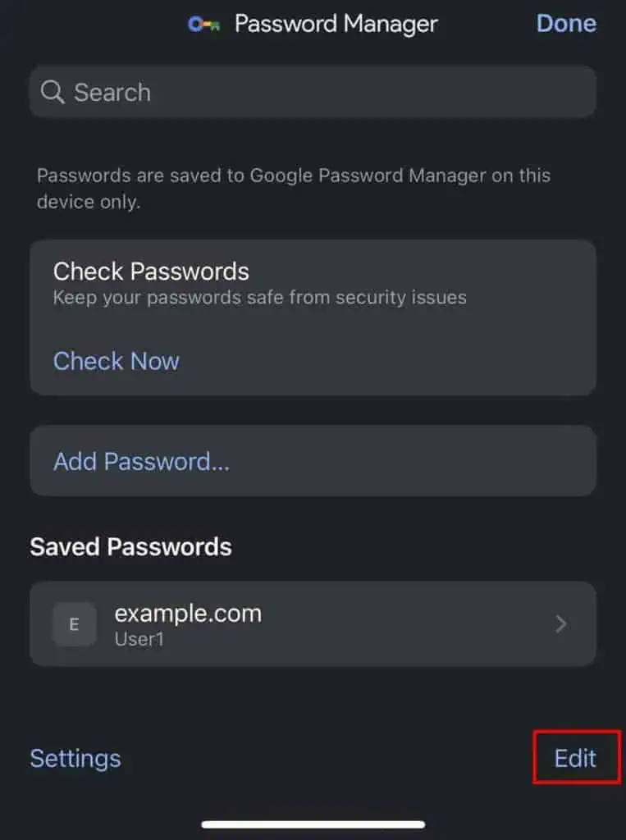Screen dimensions: 626x840
Task: Tap the Password Manager title text
Action: pos(336,24)
